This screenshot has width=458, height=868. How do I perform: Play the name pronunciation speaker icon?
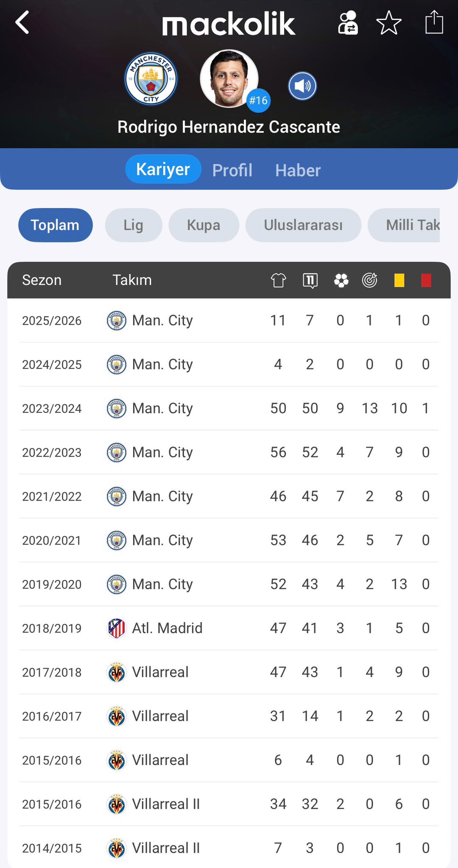click(x=302, y=86)
